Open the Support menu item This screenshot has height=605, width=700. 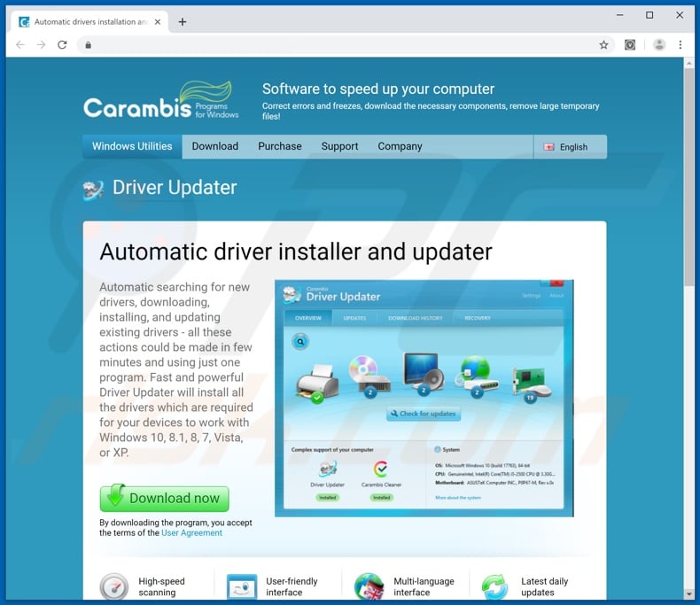[x=339, y=146]
